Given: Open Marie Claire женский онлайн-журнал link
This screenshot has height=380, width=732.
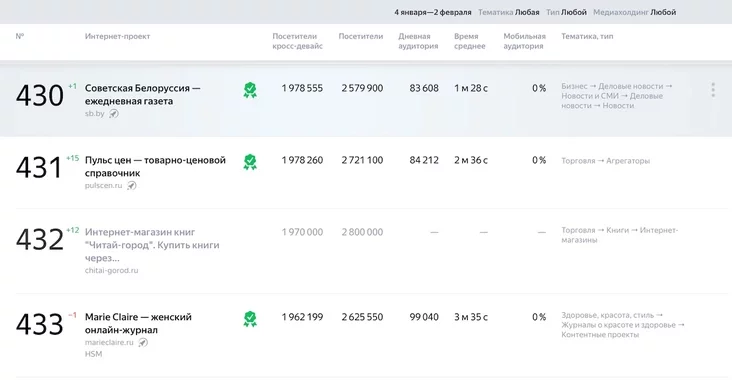Looking at the screenshot, I should click(138, 323).
